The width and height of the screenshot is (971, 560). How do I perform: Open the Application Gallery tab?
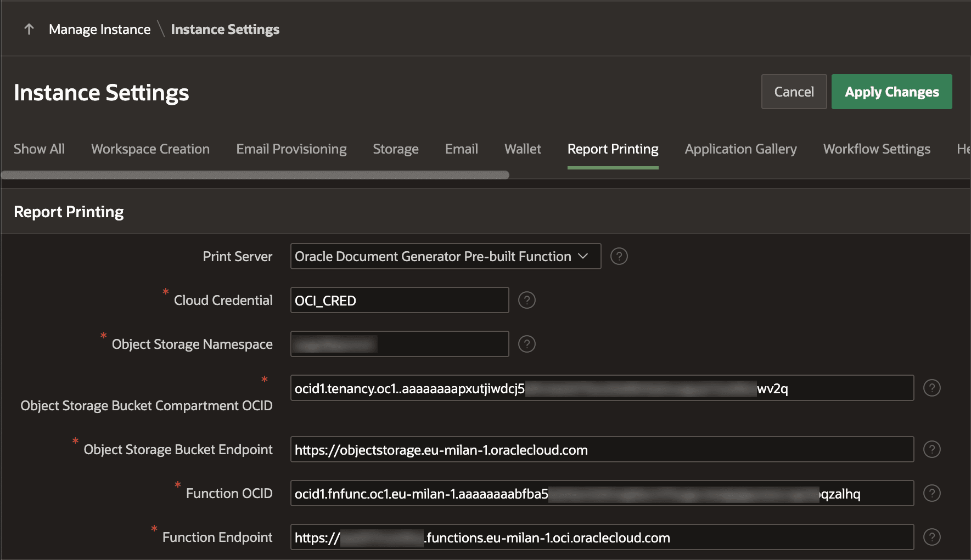741,149
